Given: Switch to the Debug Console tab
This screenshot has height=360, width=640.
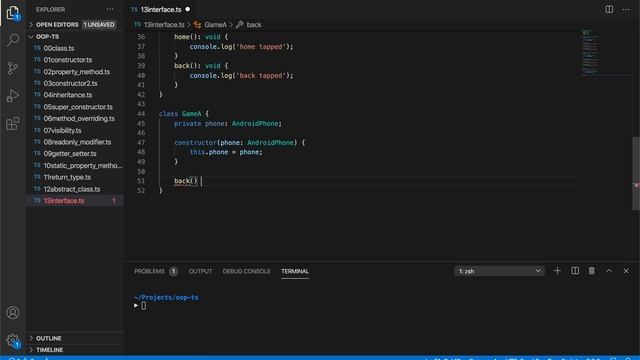Looking at the screenshot, I should (247, 271).
